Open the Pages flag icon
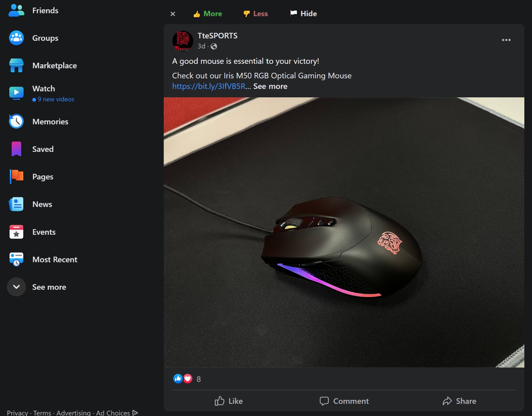 click(16, 176)
